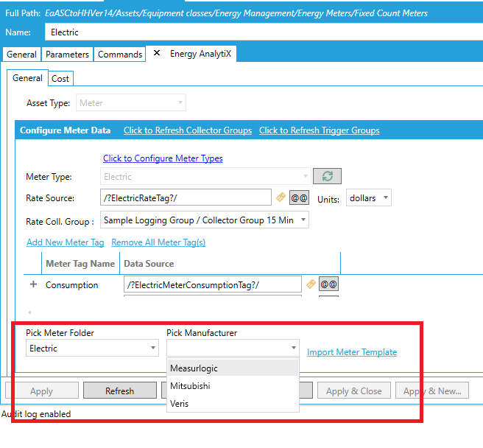Viewport: 483px width, 448px height.
Task: Open the Pick Meter Folder dropdown
Action: point(92,348)
